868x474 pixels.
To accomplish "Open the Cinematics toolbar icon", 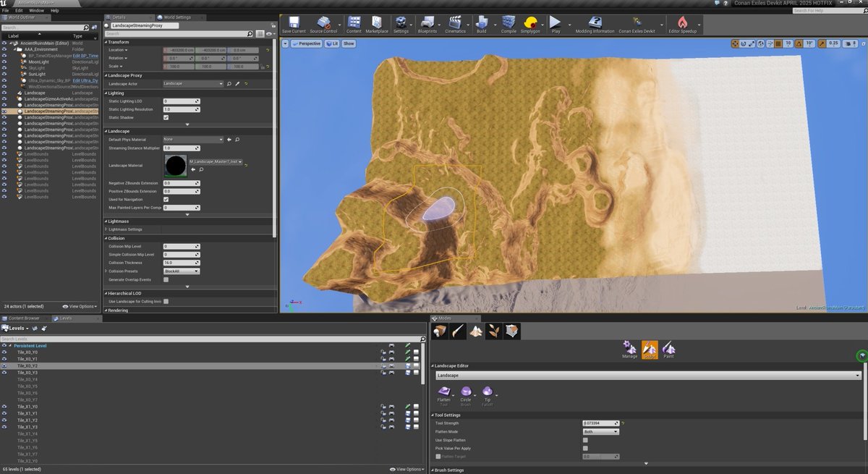I will tap(455, 24).
